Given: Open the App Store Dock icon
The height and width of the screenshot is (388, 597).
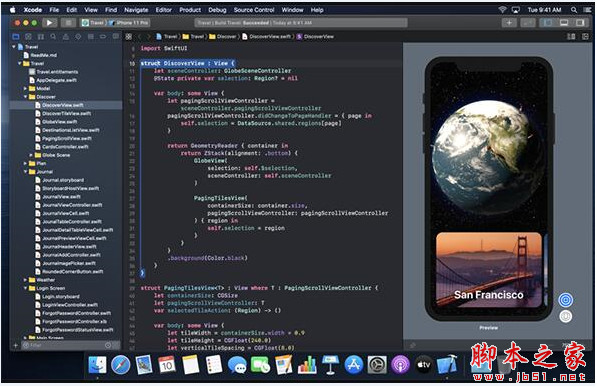Looking at the screenshot, I should point(354,365).
